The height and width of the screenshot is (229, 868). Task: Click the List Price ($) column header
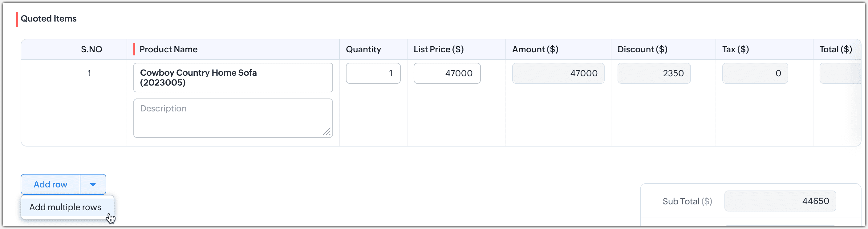click(x=438, y=50)
